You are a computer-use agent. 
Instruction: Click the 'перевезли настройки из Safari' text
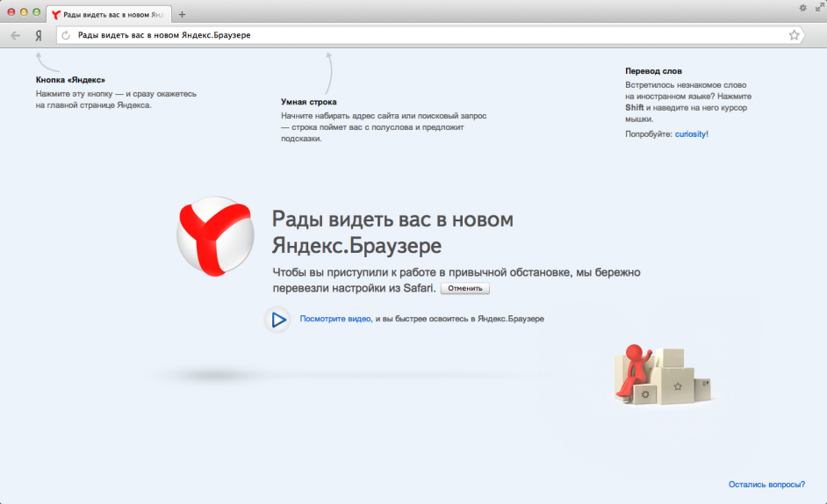pyautogui.click(x=354, y=288)
